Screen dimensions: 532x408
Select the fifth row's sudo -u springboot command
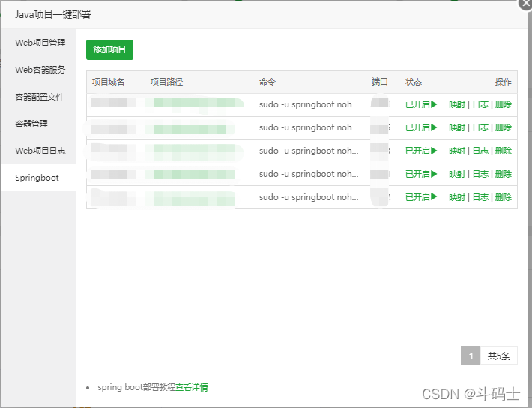[309, 197]
